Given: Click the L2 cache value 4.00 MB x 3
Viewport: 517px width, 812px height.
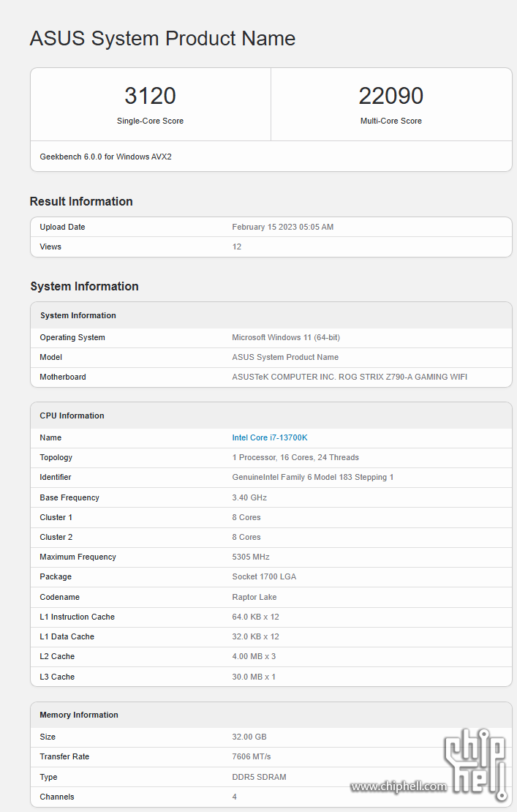Looking at the screenshot, I should [x=254, y=656].
